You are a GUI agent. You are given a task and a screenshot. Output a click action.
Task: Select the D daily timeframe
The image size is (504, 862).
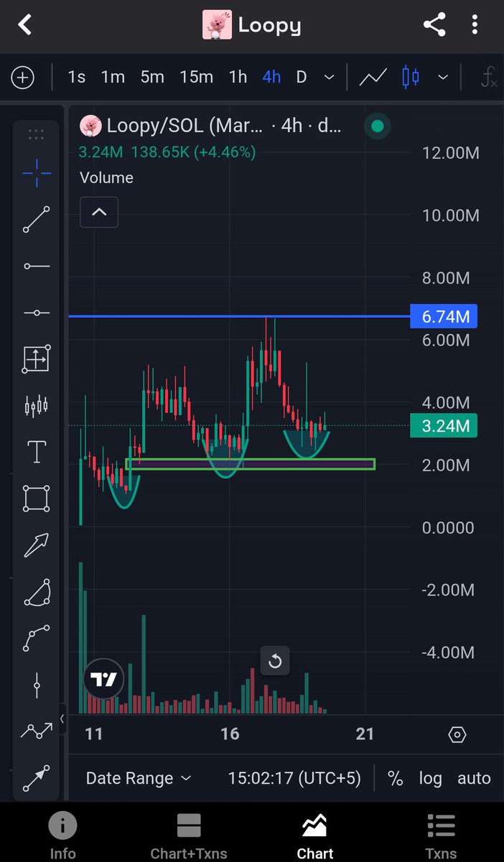pos(302,77)
